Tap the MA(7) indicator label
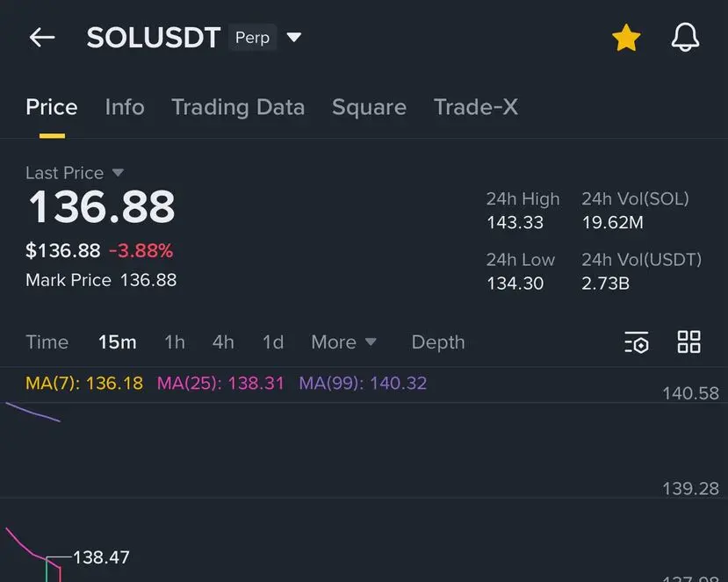Screen dimensions: 728x582 click(84, 384)
